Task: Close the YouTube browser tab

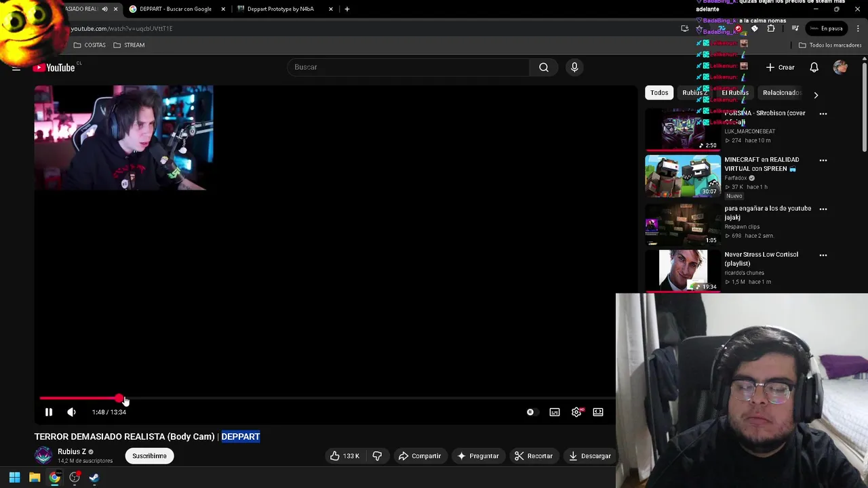Action: pos(115,9)
